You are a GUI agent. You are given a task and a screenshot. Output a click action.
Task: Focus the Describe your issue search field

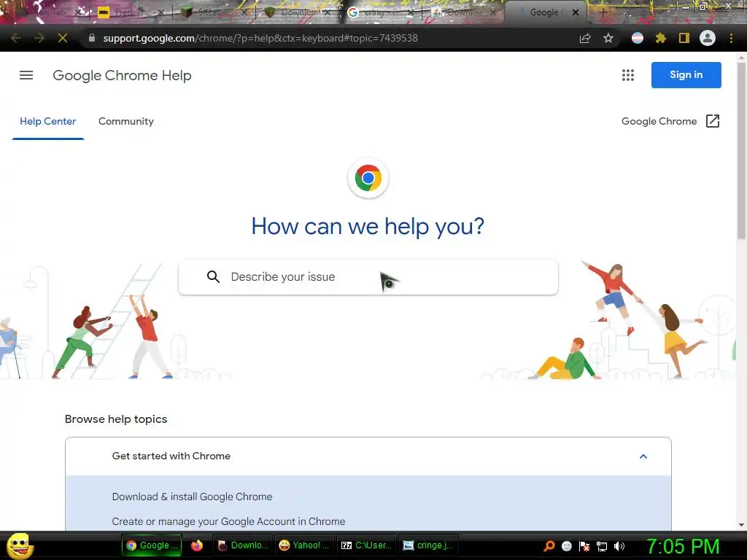368,277
